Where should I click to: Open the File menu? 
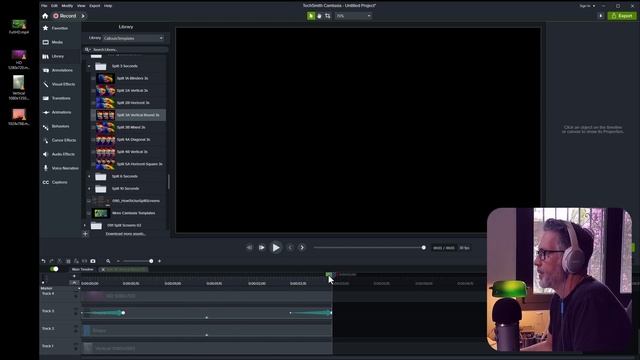(44, 6)
